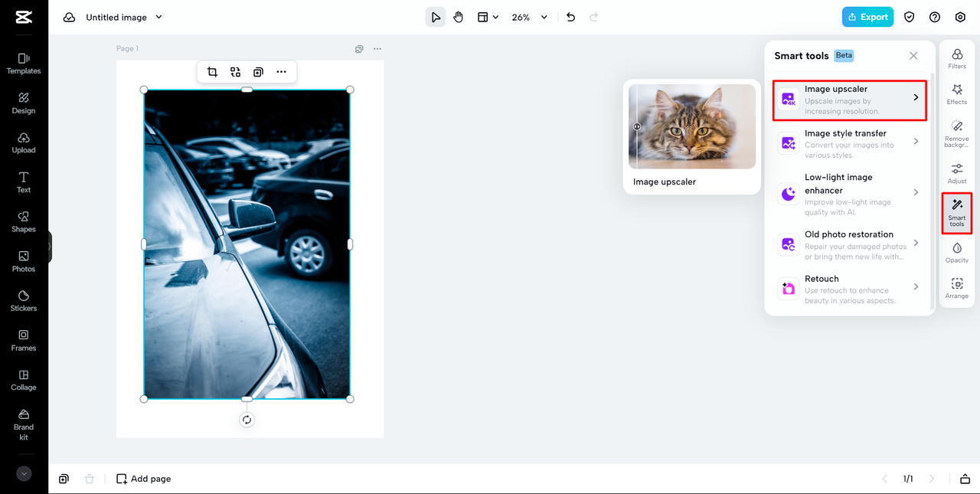980x494 pixels.
Task: Open the CapCut home logo
Action: pos(23,17)
